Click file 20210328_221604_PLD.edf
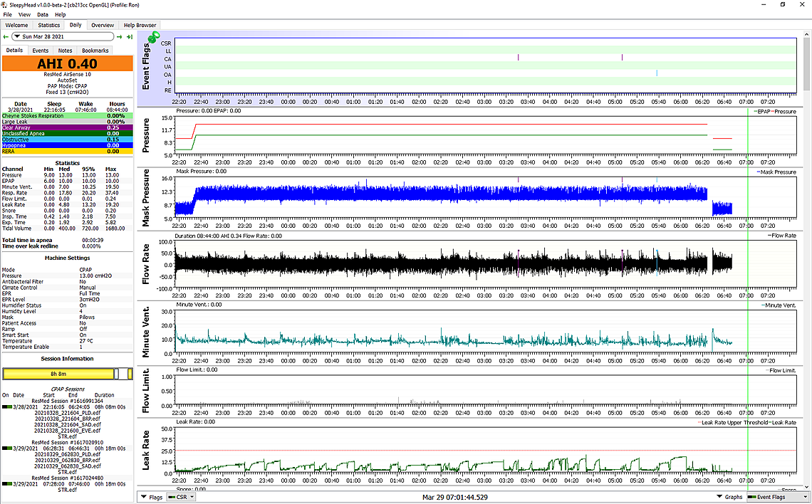Screen dimensions: 812x504 (x=68, y=413)
